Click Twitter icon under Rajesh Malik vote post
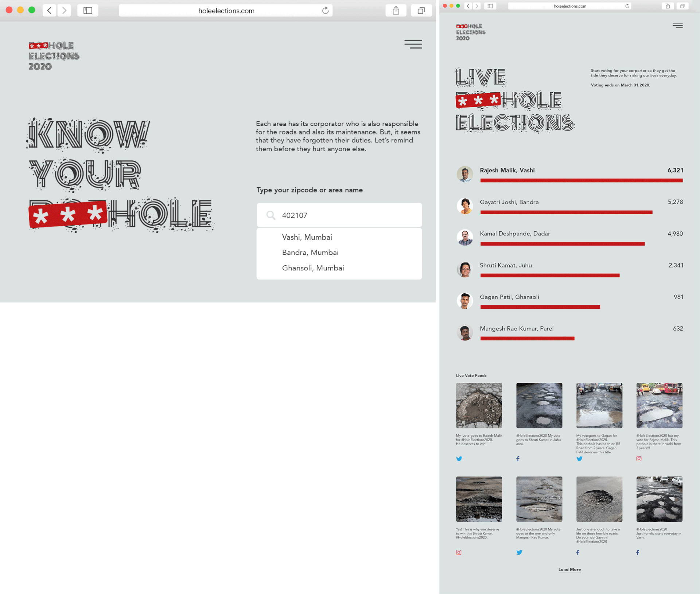This screenshot has width=700, height=594. [459, 459]
